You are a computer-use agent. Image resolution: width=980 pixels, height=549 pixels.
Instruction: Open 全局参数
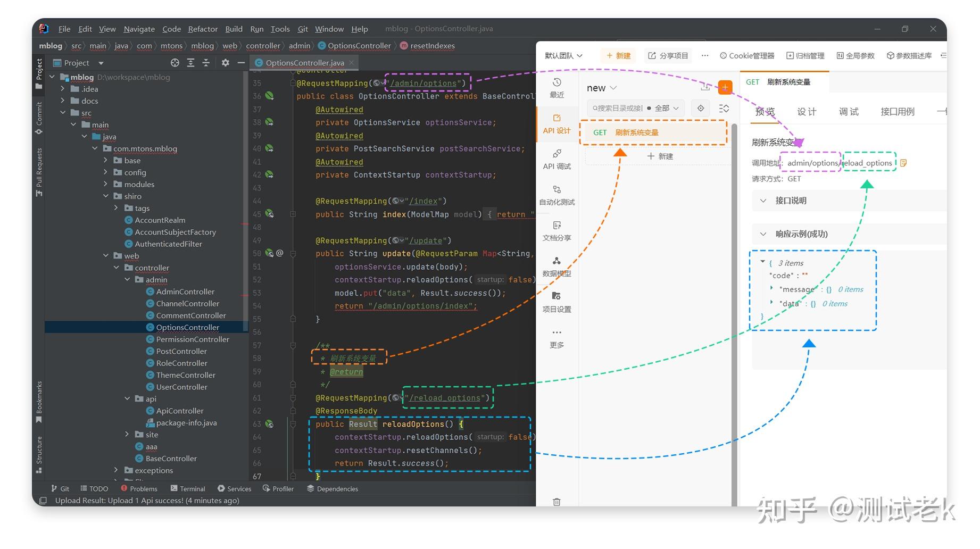click(x=856, y=55)
